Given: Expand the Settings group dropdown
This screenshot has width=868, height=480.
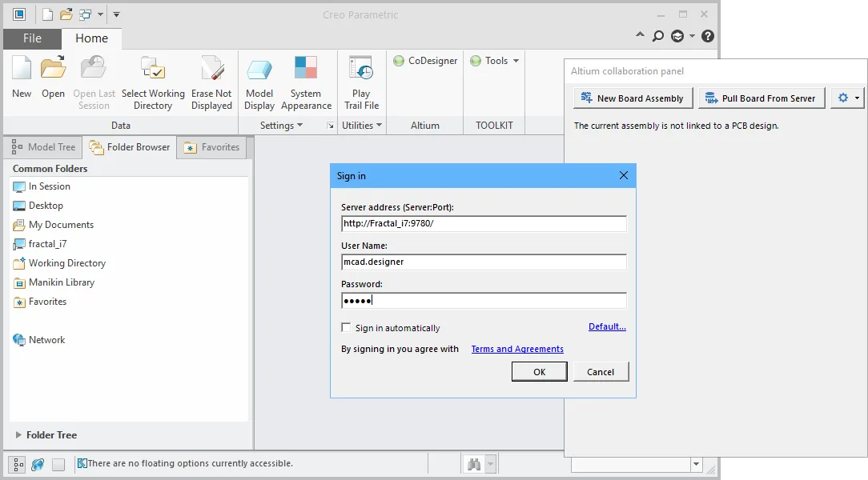Looking at the screenshot, I should pos(281,126).
